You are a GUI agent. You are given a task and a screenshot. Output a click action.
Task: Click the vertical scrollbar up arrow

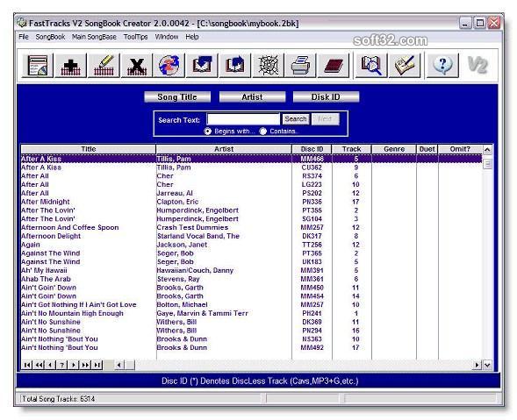(487, 150)
